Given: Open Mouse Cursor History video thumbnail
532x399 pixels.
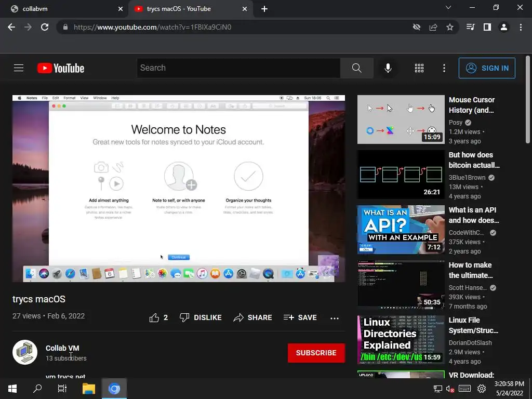Looking at the screenshot, I should click(401, 119).
